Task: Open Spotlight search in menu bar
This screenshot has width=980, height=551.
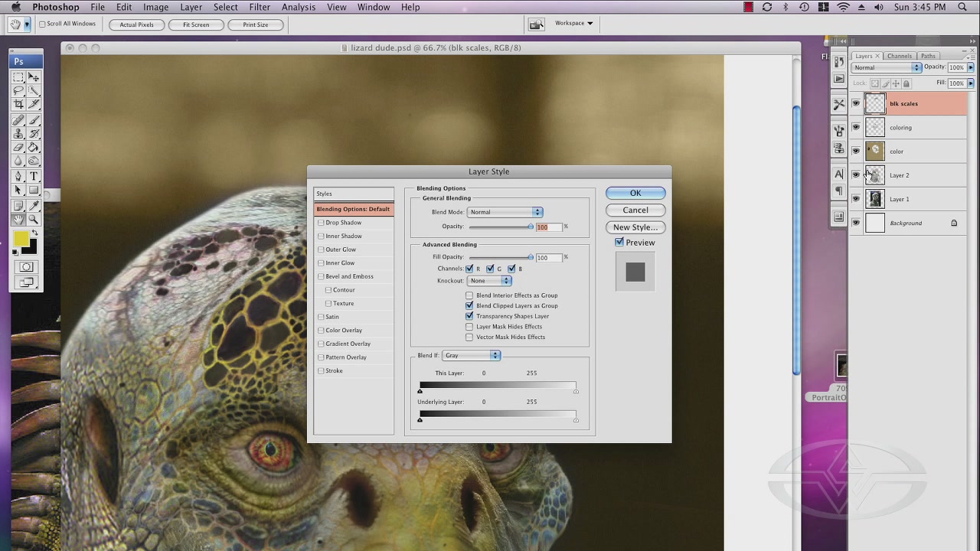Action: point(963,7)
